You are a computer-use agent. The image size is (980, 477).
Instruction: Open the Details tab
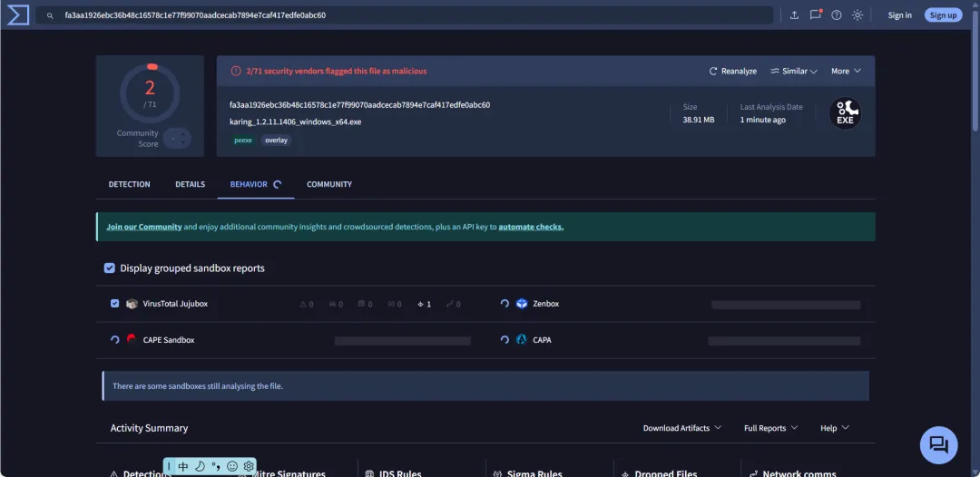(190, 185)
